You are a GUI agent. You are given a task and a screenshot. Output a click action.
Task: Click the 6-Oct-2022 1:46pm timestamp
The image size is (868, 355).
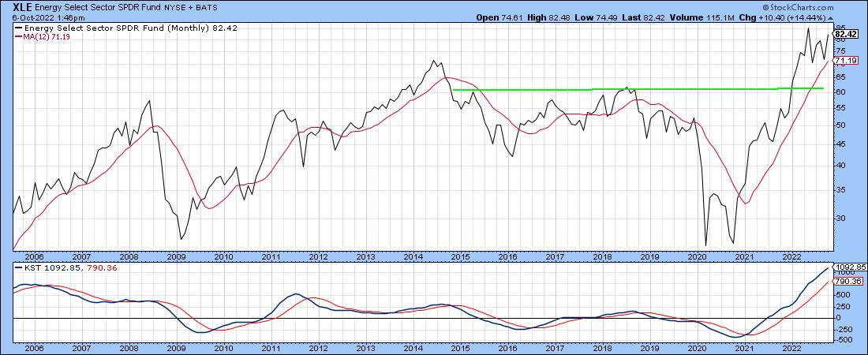pos(49,17)
